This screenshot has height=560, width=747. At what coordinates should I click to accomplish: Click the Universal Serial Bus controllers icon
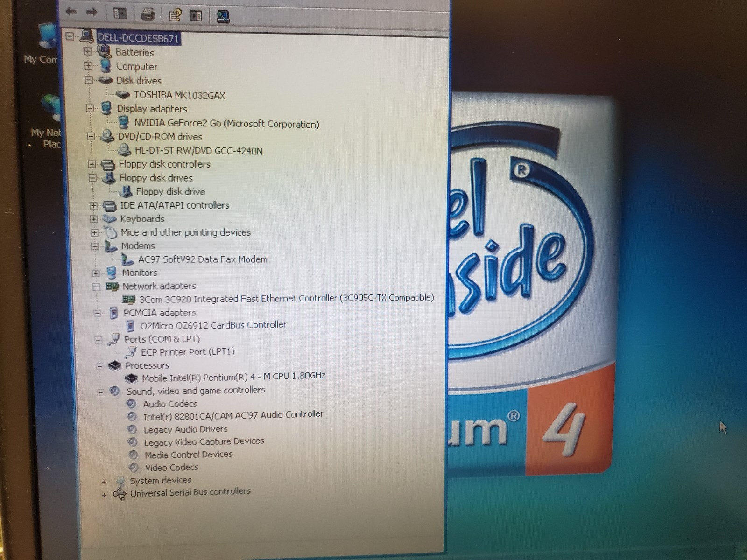(x=120, y=494)
